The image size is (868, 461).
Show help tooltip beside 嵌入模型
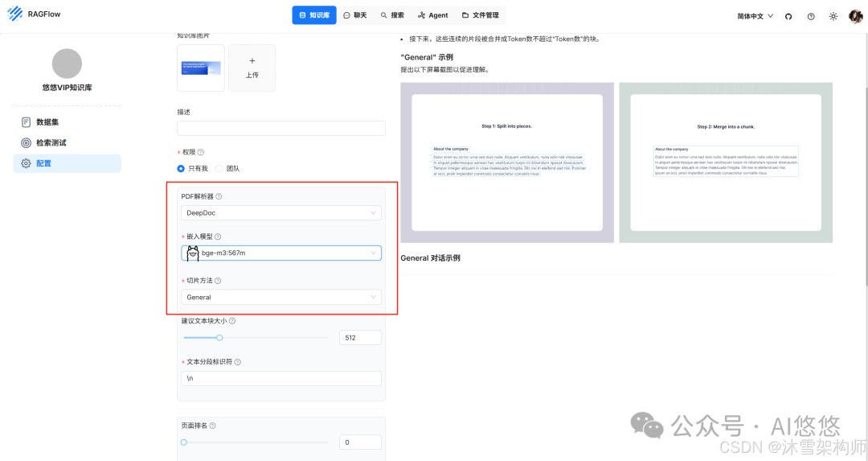[x=218, y=237]
